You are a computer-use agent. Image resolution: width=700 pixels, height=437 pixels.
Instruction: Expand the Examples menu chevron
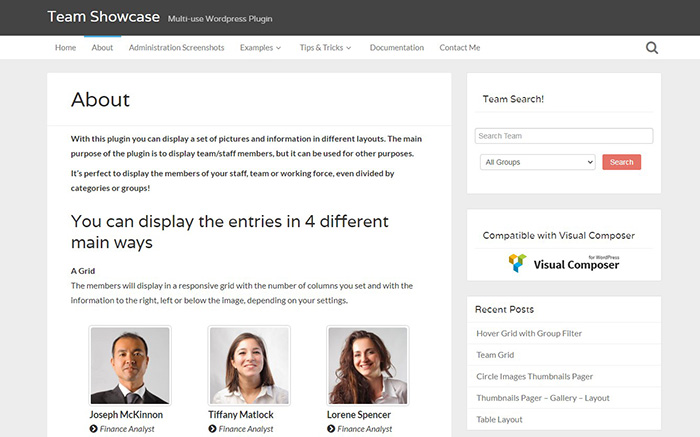tap(279, 48)
